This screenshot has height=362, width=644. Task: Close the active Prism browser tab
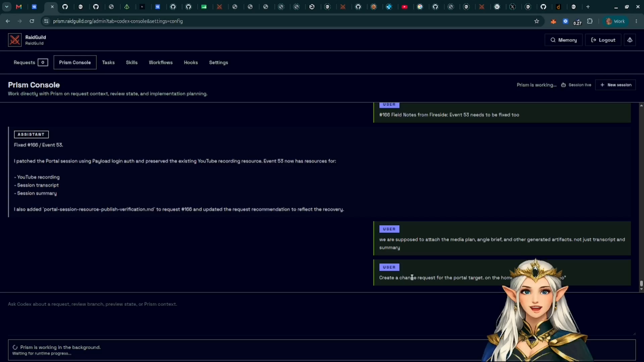pyautogui.click(x=52, y=7)
